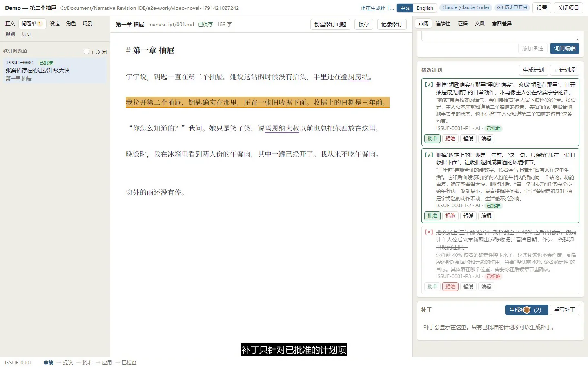Screen dimensions: 588x368
Task: Click the highlighted paragraph 我拉开第二个抽屉
Action: click(x=257, y=102)
